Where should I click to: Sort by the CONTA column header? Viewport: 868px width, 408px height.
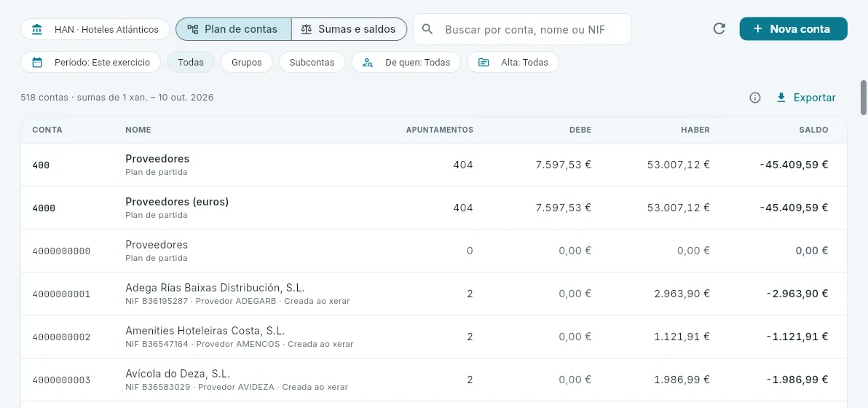(47, 130)
